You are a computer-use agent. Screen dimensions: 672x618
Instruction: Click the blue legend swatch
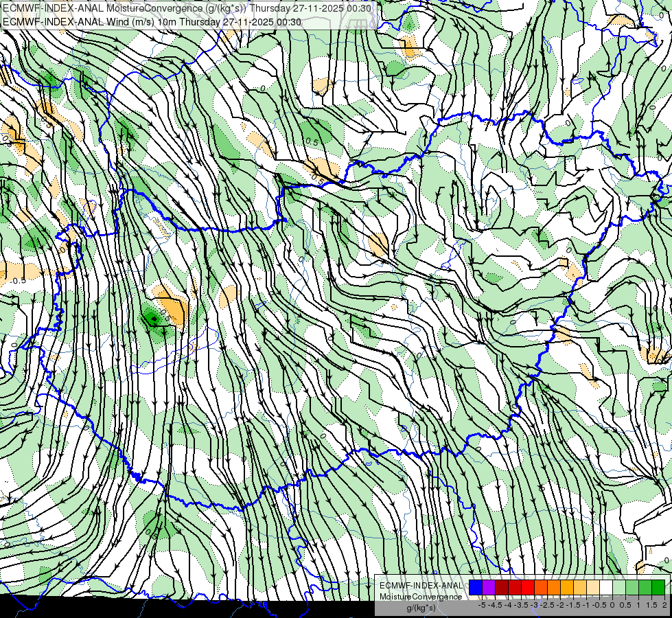(476, 587)
